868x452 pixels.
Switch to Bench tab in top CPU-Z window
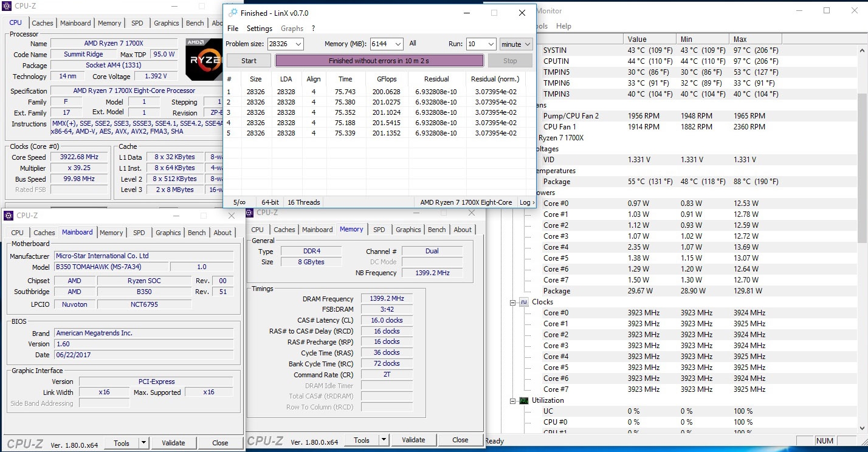[x=195, y=23]
